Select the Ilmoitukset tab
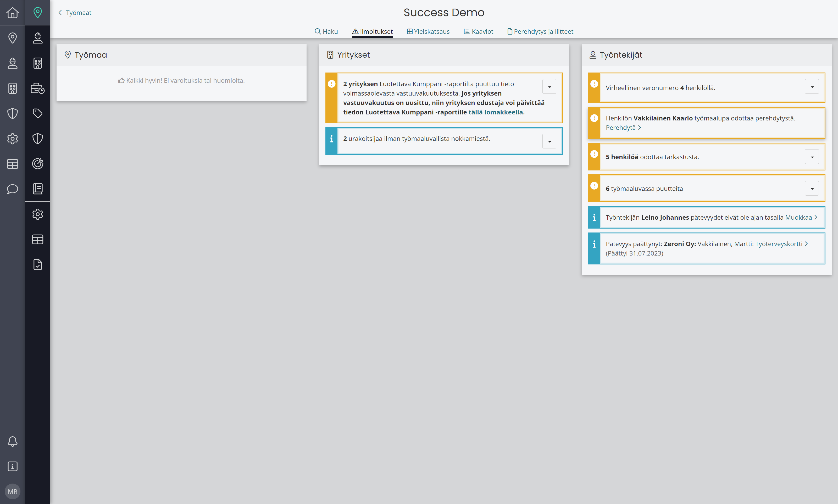Screen dimensions: 838x504 372,32
